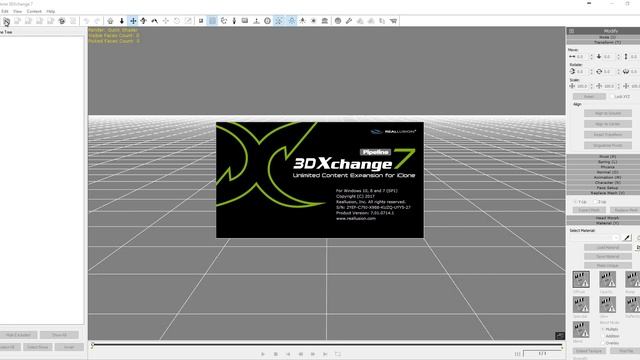Open the Select Material dropdown
This screenshot has height=360, width=640.
(x=595, y=238)
